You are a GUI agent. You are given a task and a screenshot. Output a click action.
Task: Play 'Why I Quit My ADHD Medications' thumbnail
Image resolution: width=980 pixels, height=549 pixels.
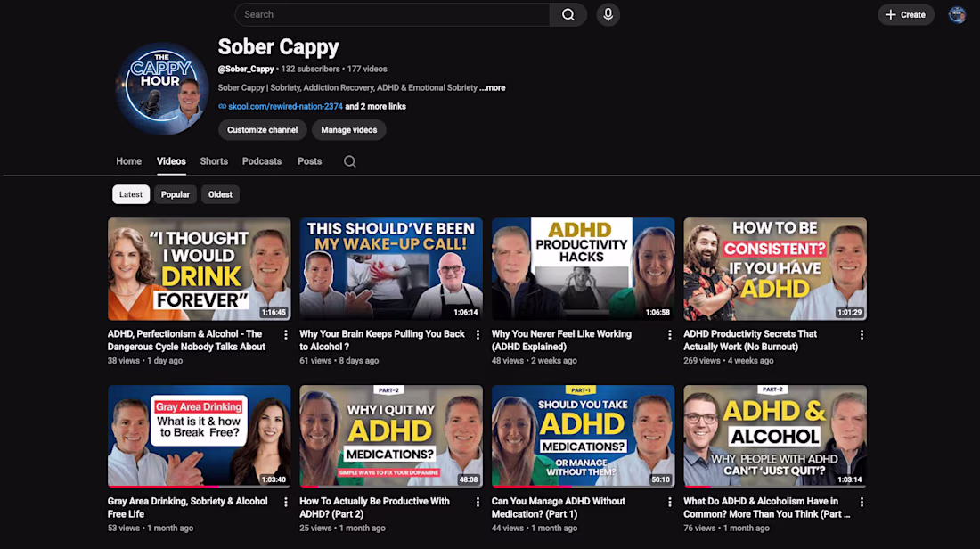pos(390,437)
